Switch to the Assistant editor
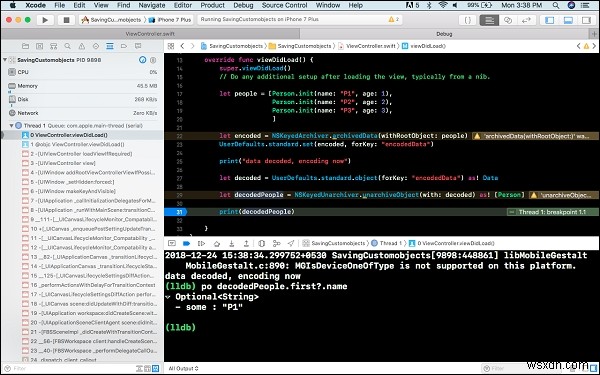This screenshot has height=375, width=600. click(x=508, y=20)
